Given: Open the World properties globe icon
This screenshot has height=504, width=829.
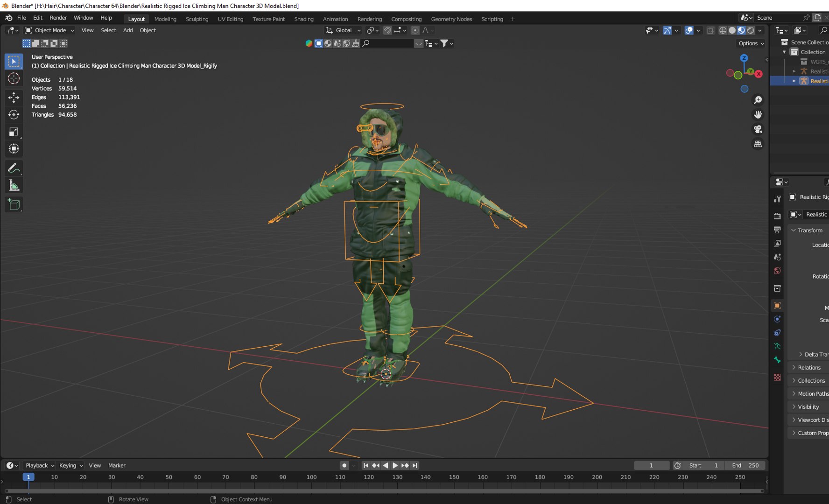Looking at the screenshot, I should click(777, 271).
